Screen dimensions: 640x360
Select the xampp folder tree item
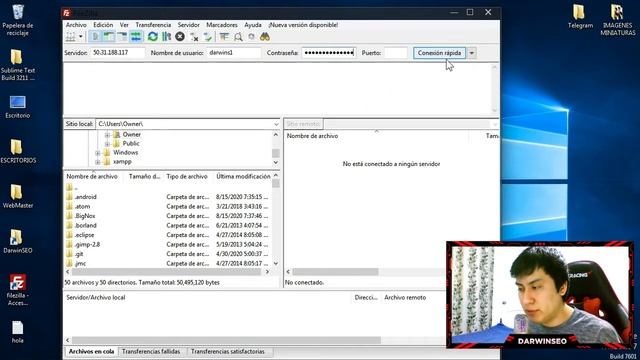click(122, 162)
